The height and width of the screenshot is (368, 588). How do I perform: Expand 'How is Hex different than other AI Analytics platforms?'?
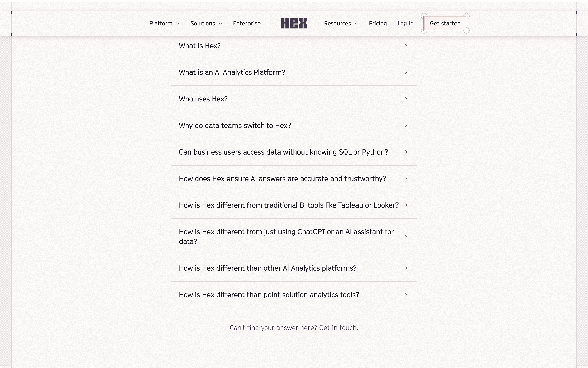tap(294, 268)
